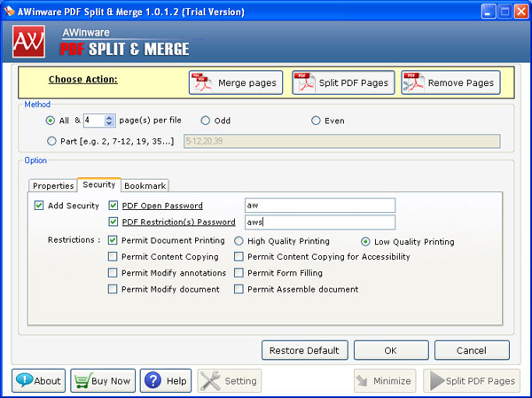Click the pages per file number field
The image size is (532, 398).
click(x=94, y=121)
